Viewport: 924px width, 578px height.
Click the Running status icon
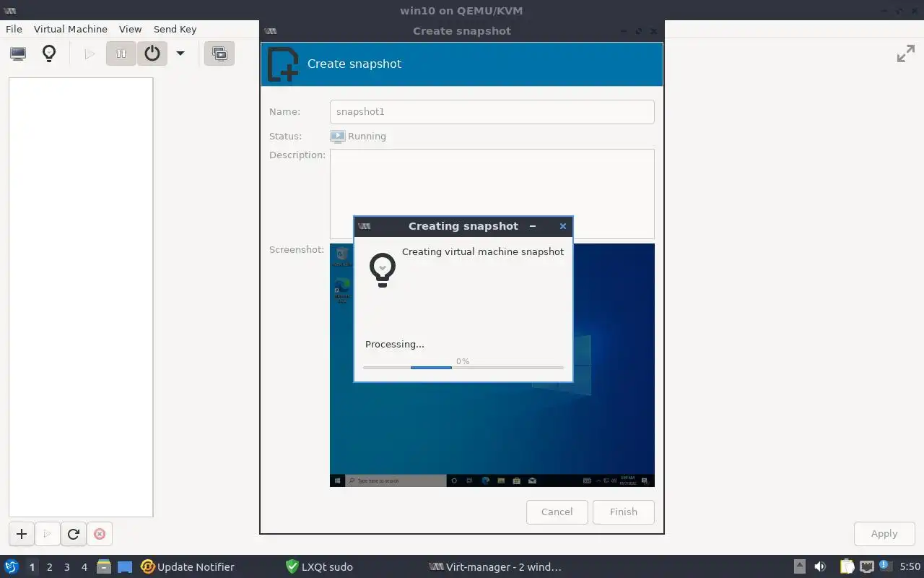click(x=338, y=136)
